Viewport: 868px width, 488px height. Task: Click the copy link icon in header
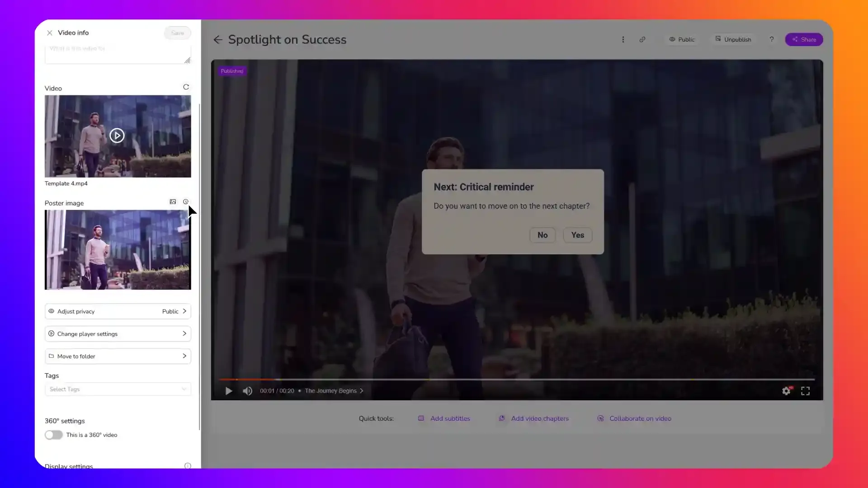642,40
